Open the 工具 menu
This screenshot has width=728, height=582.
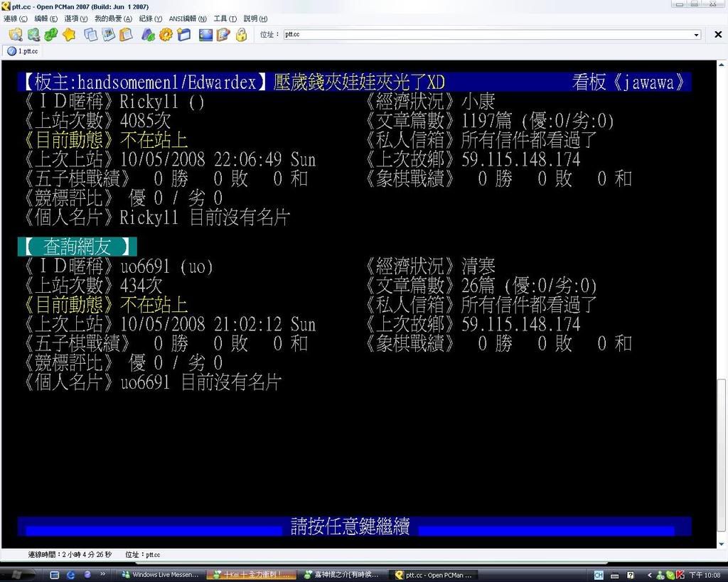click(x=225, y=19)
